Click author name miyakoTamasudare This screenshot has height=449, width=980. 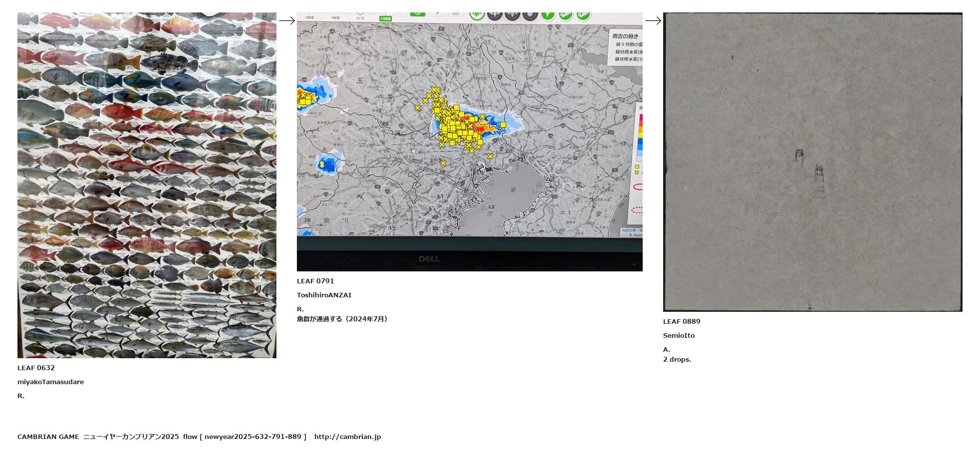coord(50,382)
